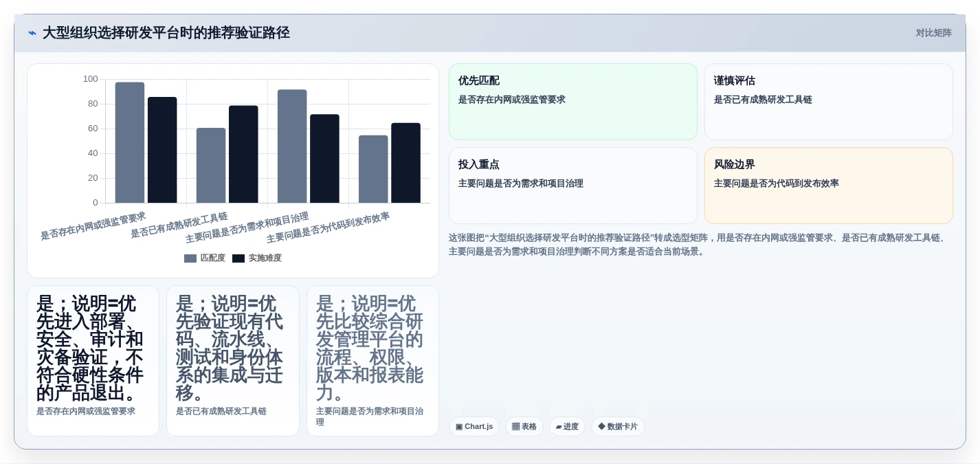Click the blue lightning icon beside the title
The image size is (980, 464).
click(32, 33)
